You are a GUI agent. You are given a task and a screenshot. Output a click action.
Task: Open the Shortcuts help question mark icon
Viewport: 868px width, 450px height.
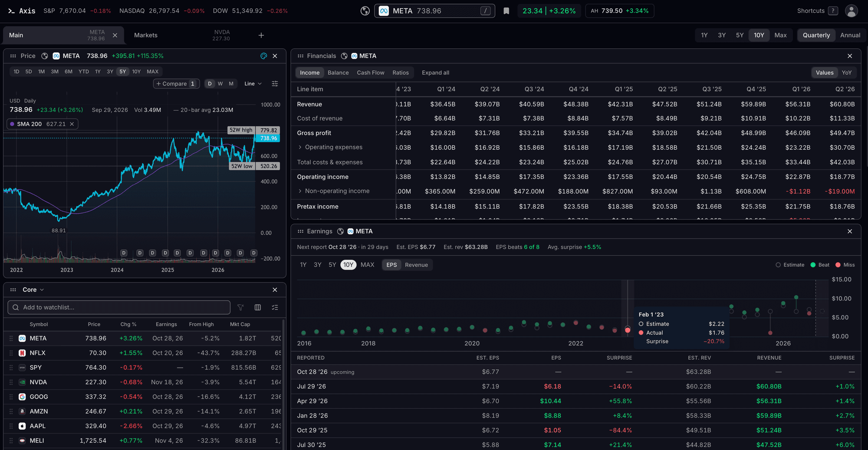(833, 11)
